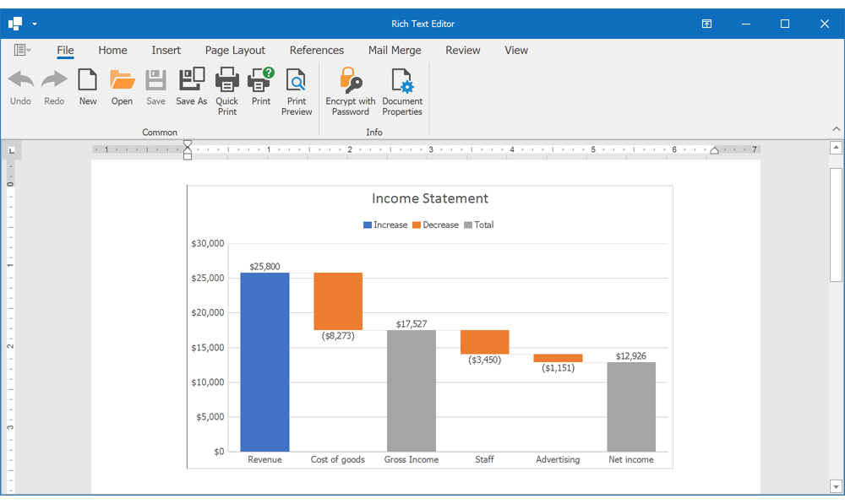Open the Mail Merge tab
Viewport: 845px width, 504px height.
coord(395,50)
